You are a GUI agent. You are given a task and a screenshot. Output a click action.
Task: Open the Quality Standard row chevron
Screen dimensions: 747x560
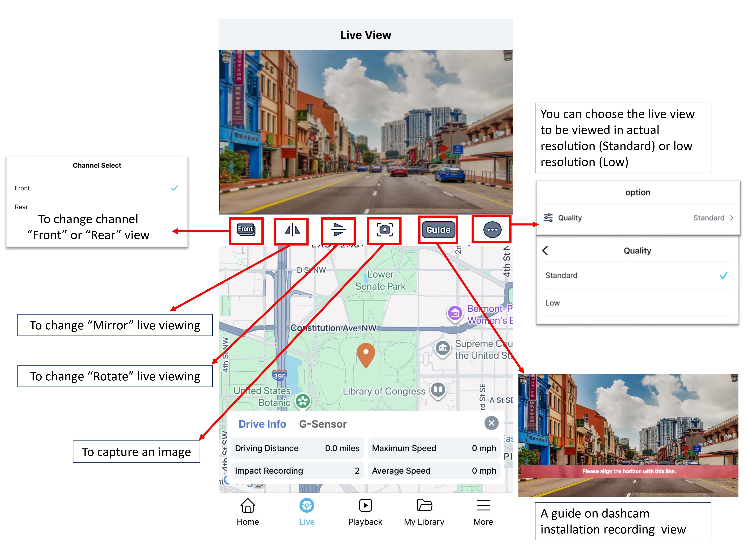point(731,218)
